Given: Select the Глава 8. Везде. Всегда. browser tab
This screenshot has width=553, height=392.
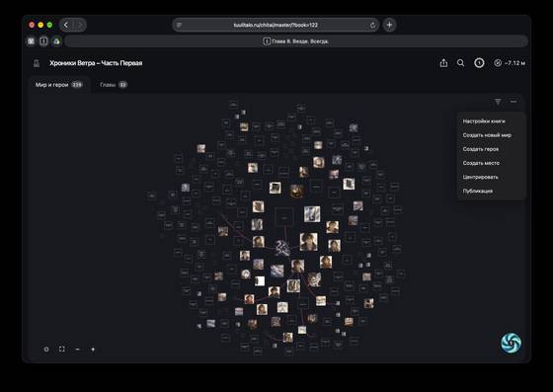Looking at the screenshot, I should [296, 41].
